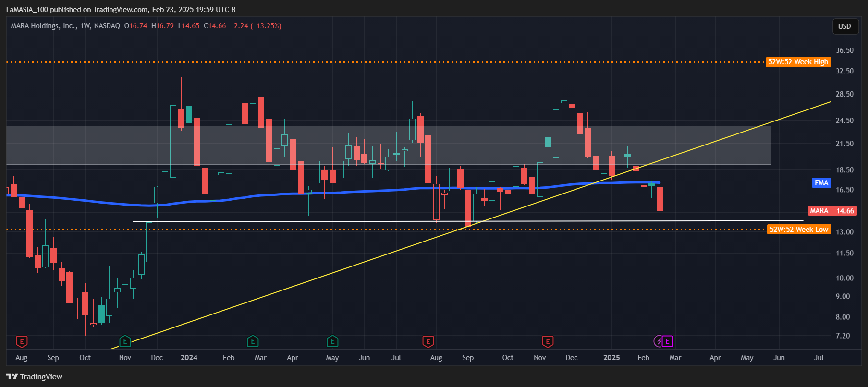The height and width of the screenshot is (387, 868).
Task: Click the open value O16.74
Action: coord(135,26)
